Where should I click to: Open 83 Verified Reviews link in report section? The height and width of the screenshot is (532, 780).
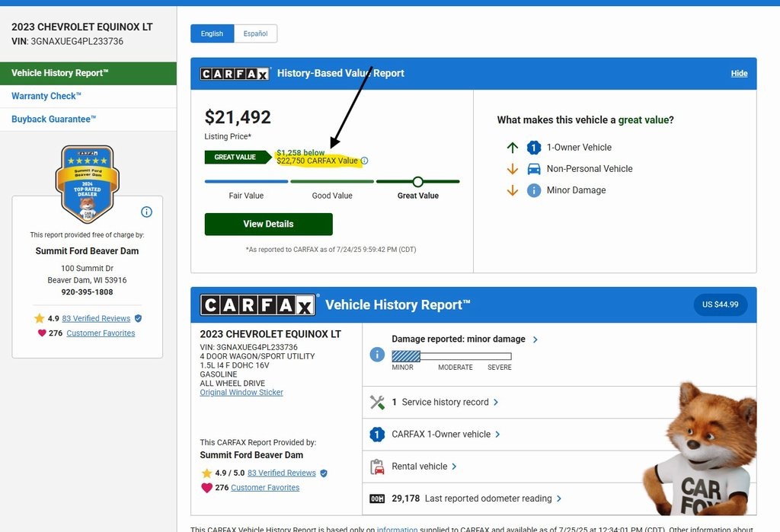point(282,473)
